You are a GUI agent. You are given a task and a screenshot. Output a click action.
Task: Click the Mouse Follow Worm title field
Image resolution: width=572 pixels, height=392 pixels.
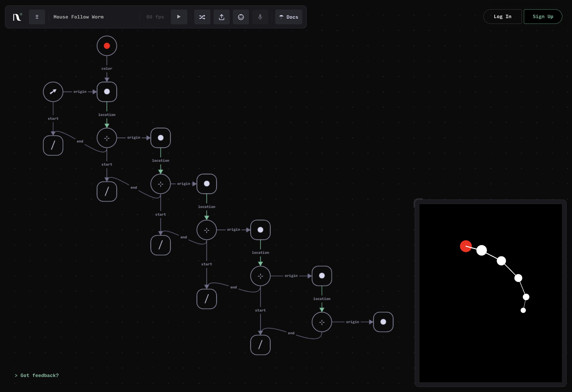tap(78, 17)
